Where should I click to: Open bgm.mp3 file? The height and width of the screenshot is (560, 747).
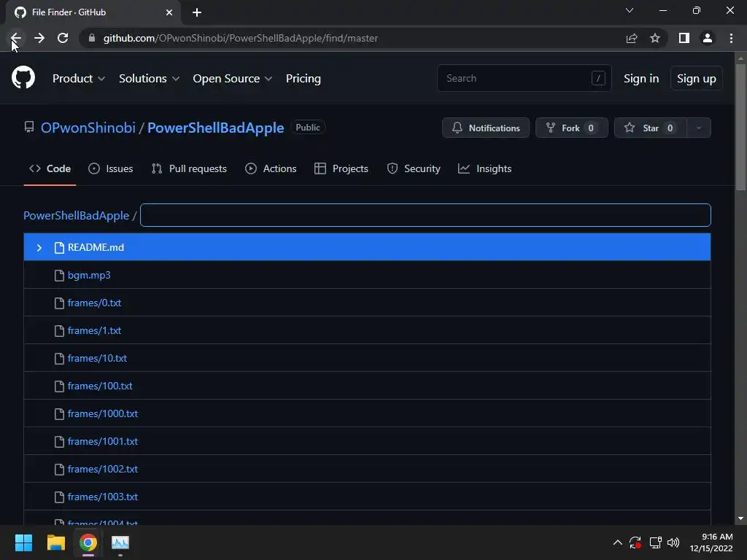[89, 275]
